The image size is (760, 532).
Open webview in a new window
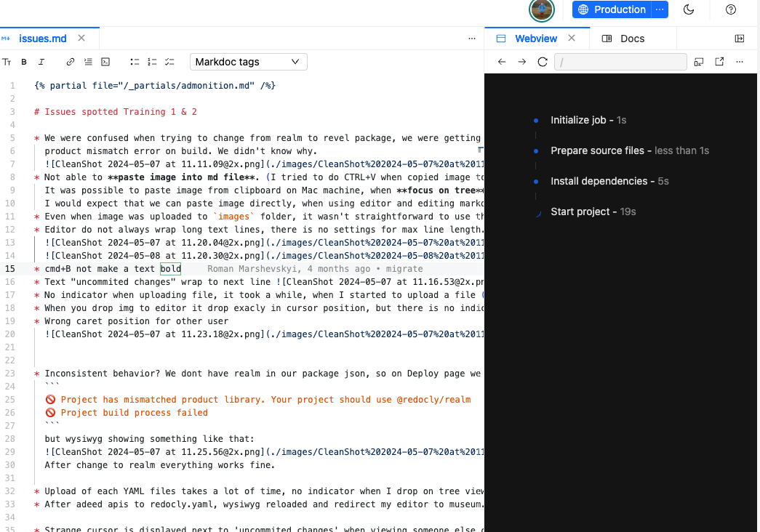click(x=719, y=62)
